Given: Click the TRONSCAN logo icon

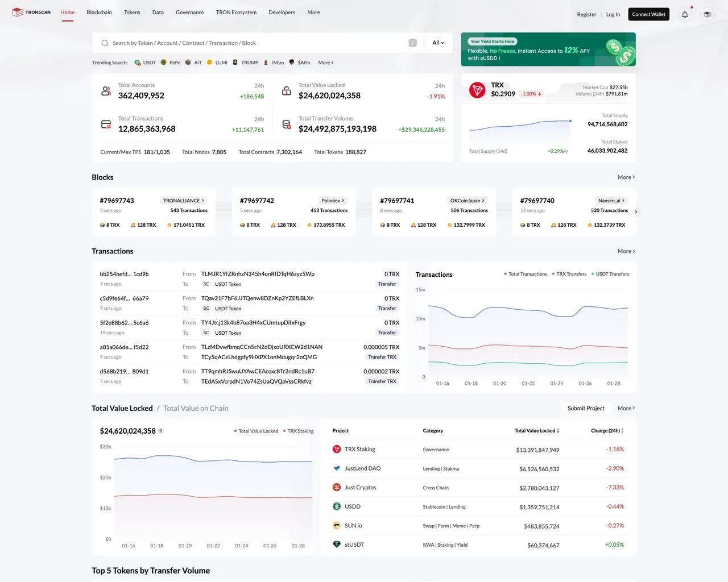Looking at the screenshot, I should coord(18,13).
